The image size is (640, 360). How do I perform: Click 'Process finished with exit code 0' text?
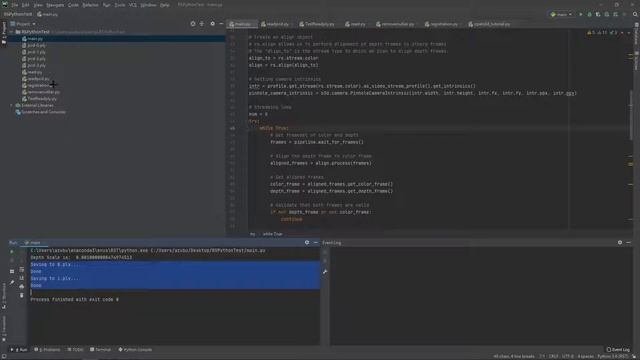tap(74, 300)
